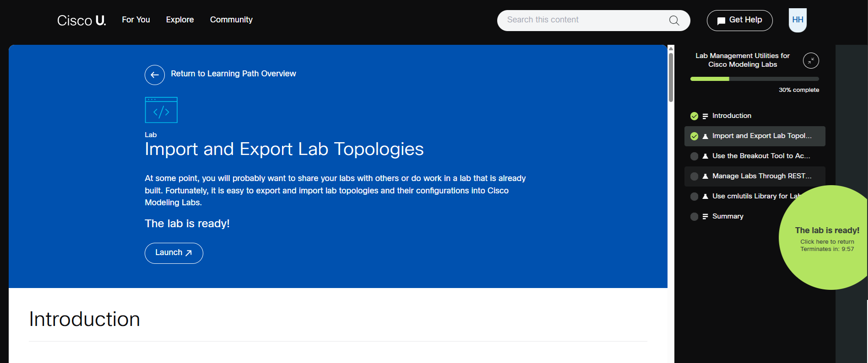This screenshot has width=868, height=363.
Task: Open the Introduction sidebar item
Action: [754, 116]
